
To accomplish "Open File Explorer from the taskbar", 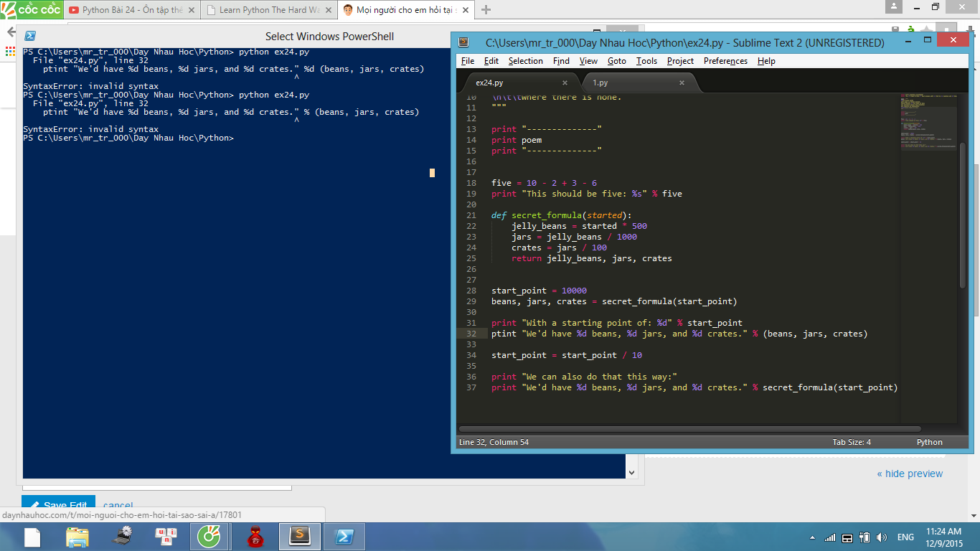I will click(77, 536).
